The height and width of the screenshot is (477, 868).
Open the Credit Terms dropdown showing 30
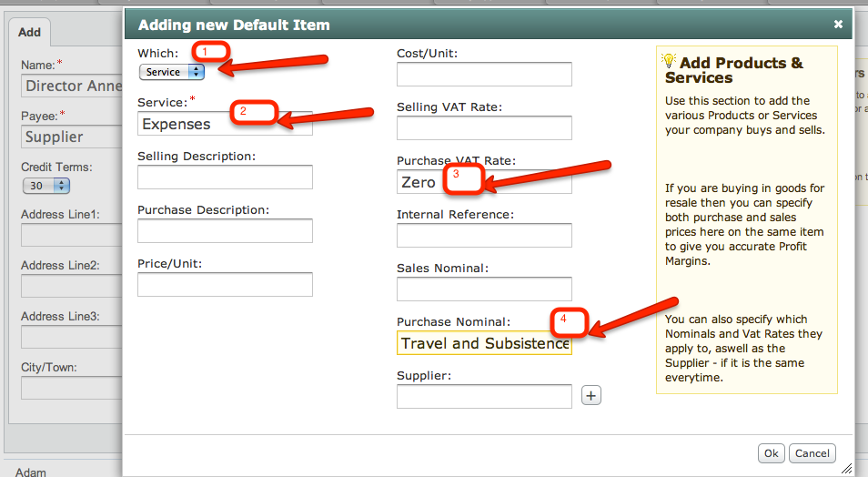pyautogui.click(x=46, y=185)
